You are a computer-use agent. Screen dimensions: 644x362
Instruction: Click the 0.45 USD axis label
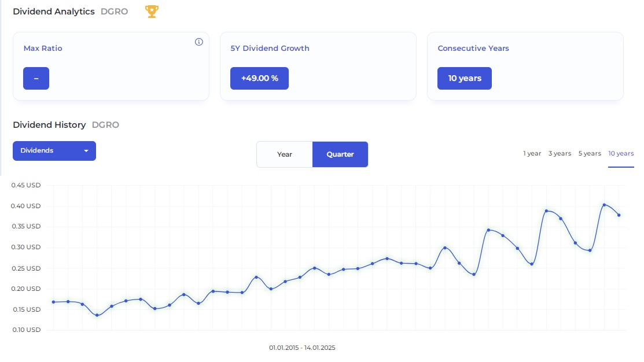tap(26, 185)
